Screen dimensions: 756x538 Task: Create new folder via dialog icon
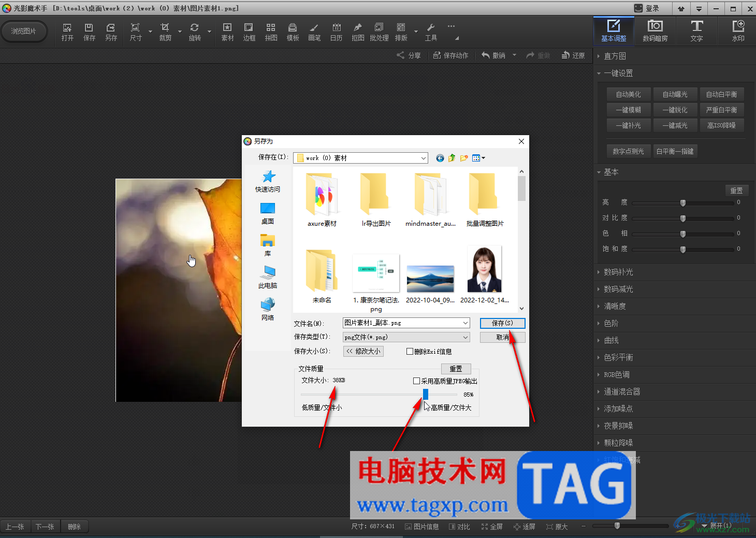point(463,158)
